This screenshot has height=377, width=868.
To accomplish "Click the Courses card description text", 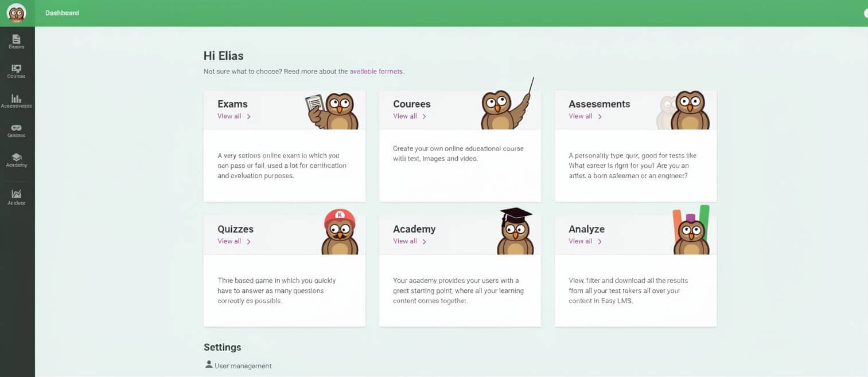I will (458, 154).
